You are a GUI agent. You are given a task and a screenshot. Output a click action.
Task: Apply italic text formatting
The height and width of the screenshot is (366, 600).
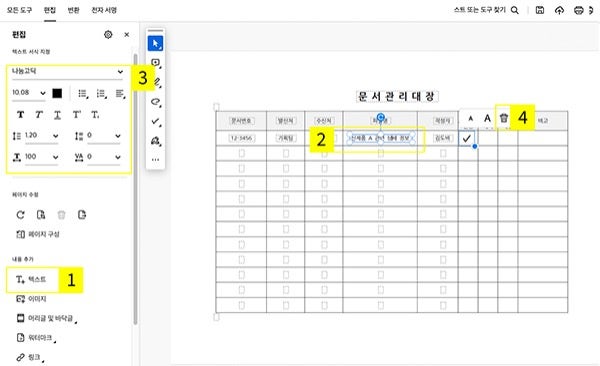coord(39,114)
